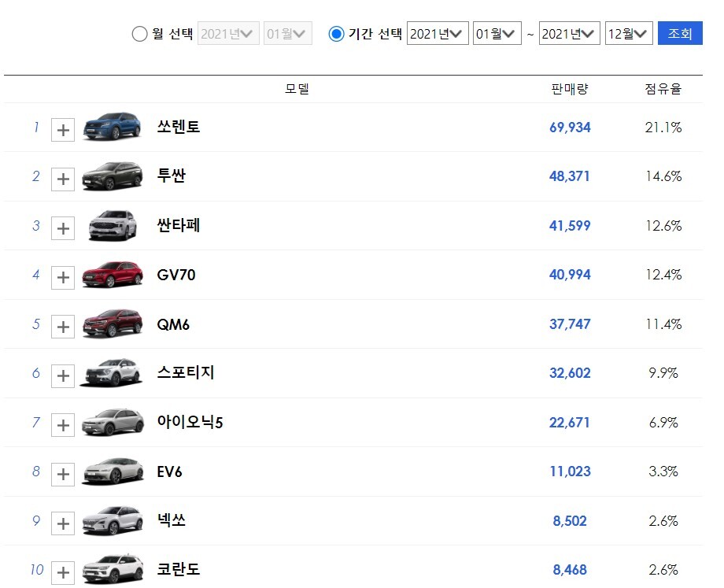Image resolution: width=724 pixels, height=588 pixels.
Task: Click sales figure 40,994
Action: tap(570, 275)
